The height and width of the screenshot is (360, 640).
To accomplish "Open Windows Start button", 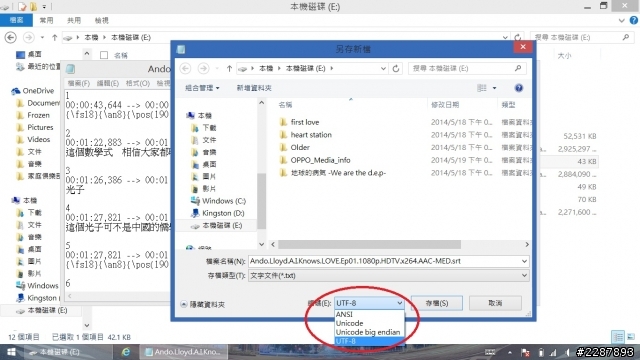I will coord(11,352).
